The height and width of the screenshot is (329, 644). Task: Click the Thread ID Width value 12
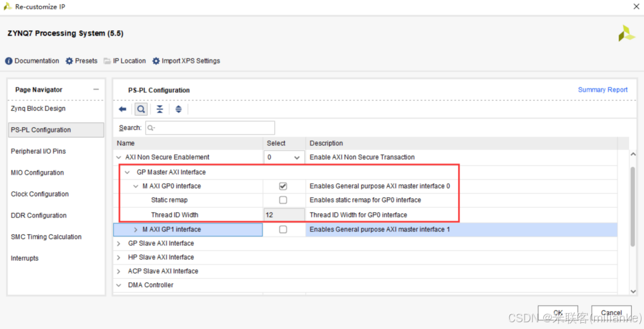pos(284,215)
